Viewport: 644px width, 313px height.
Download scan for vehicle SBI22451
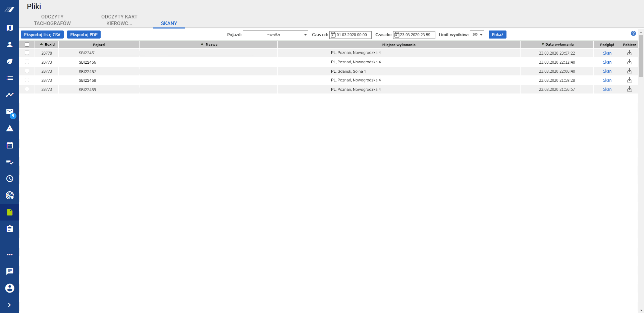(x=629, y=53)
